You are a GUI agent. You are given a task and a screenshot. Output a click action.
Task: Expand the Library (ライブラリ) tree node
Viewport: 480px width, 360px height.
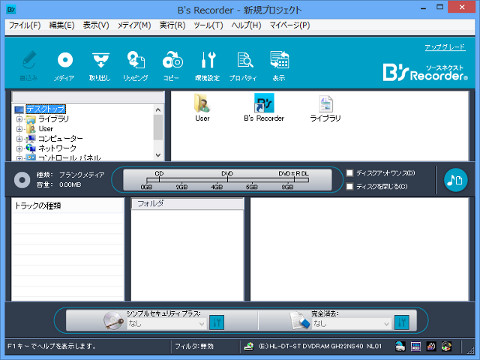(19, 119)
